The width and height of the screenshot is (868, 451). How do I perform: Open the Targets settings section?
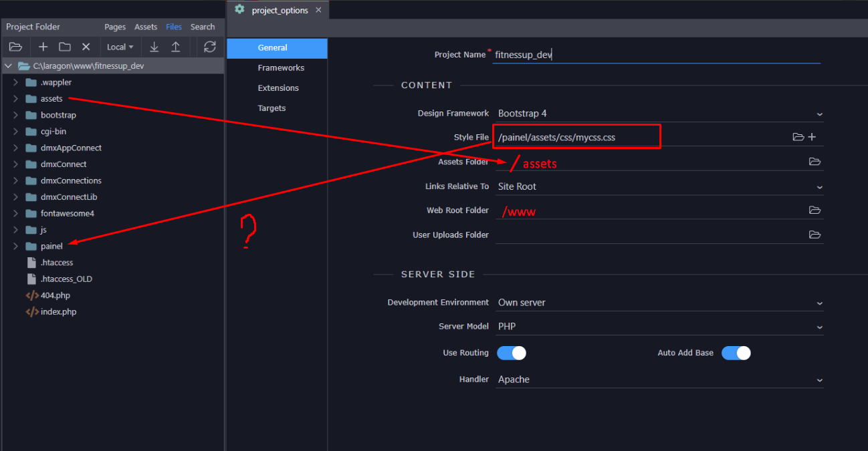pyautogui.click(x=272, y=108)
